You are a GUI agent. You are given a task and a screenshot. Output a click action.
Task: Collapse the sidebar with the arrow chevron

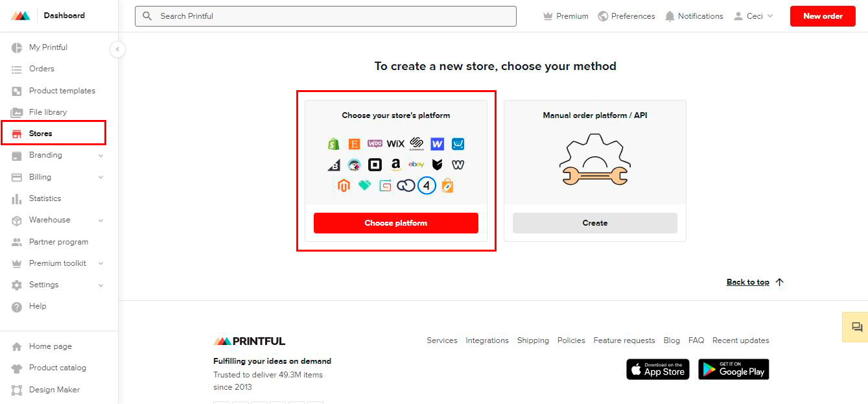point(117,49)
